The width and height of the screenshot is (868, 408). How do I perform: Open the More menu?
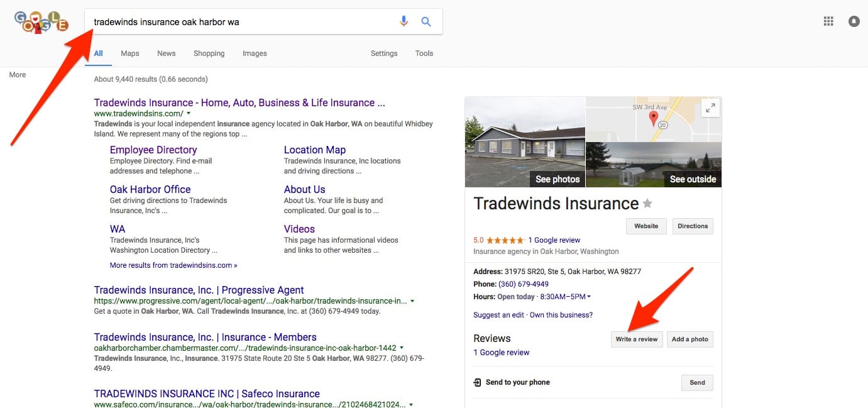click(18, 75)
